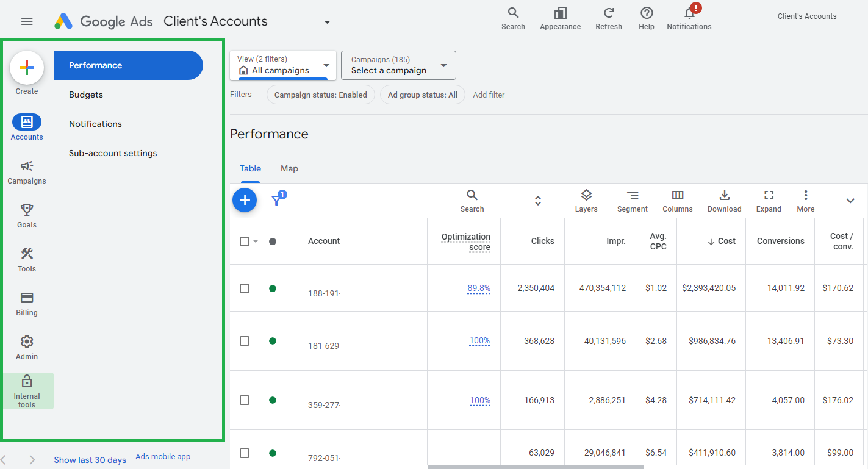The image size is (868, 469).
Task: Check the box for account 181-629
Action: [x=245, y=341]
